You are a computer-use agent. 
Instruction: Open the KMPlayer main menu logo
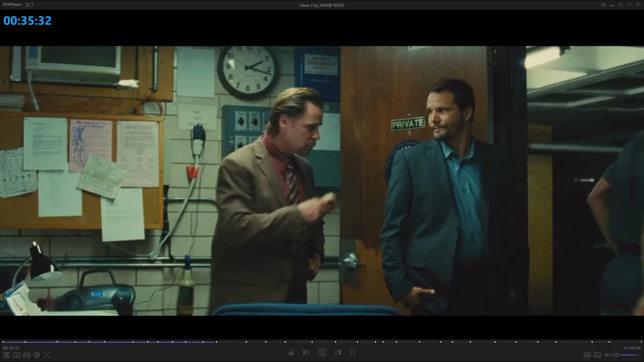tap(13, 5)
